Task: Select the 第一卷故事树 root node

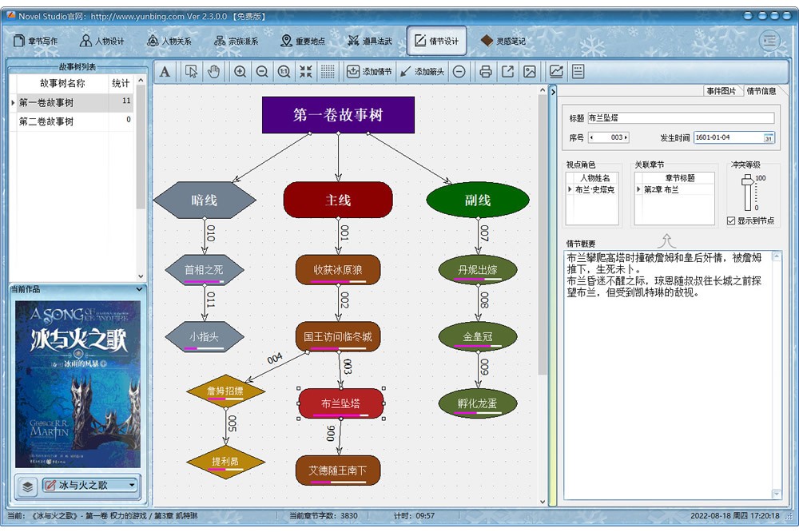Action: 338,115
